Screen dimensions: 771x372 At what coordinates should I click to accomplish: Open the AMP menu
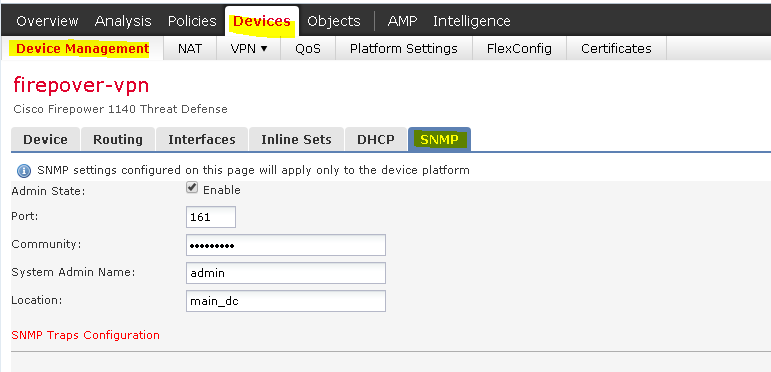(402, 21)
